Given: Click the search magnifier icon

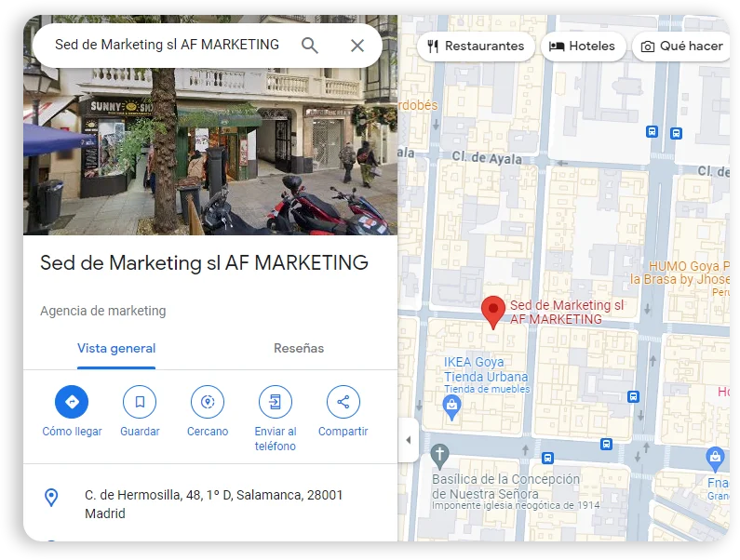Looking at the screenshot, I should 310,46.
